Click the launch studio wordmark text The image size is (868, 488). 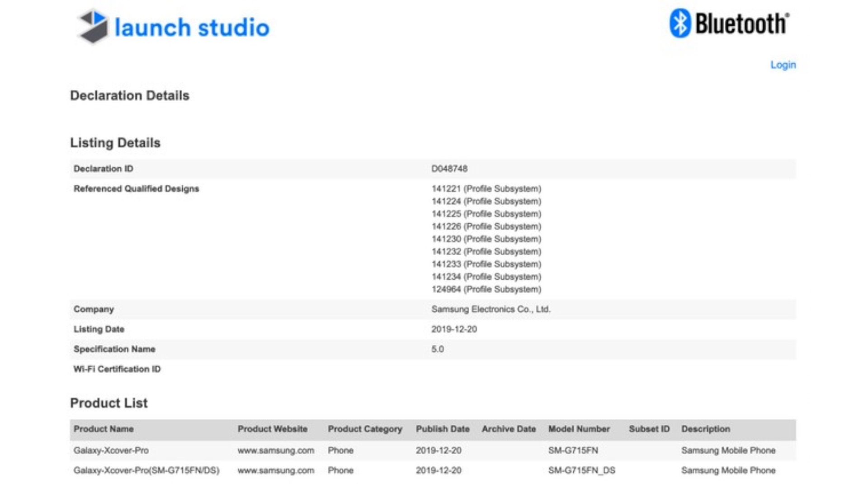click(192, 27)
